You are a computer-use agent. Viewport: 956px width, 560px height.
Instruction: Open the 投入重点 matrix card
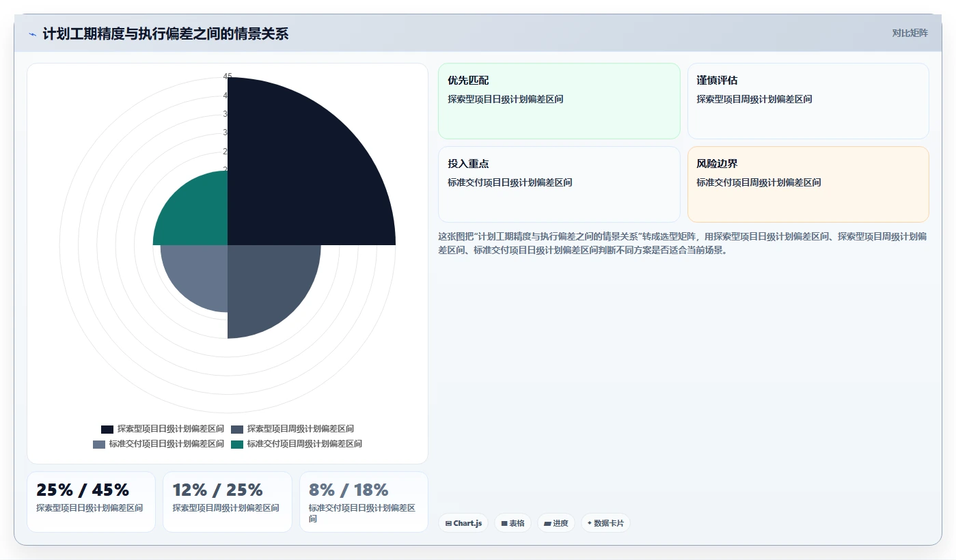[x=559, y=184]
